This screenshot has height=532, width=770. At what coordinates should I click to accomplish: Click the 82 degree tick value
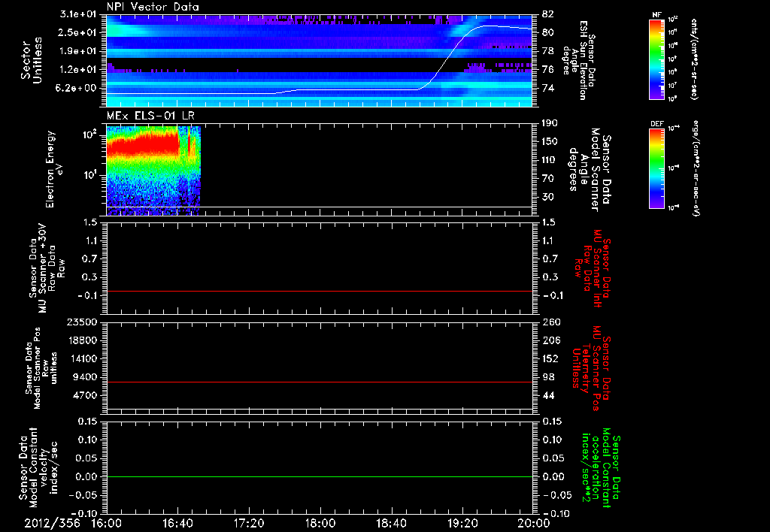(x=547, y=14)
